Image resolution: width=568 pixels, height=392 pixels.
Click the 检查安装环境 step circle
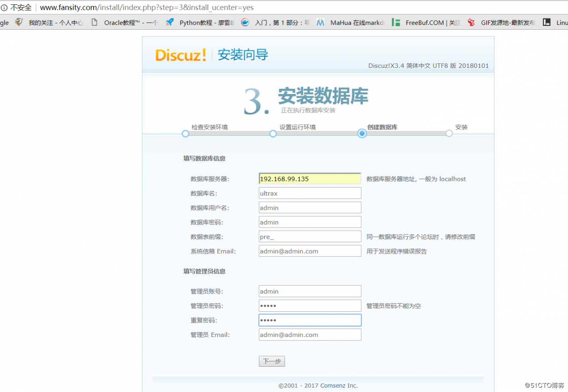click(x=185, y=133)
